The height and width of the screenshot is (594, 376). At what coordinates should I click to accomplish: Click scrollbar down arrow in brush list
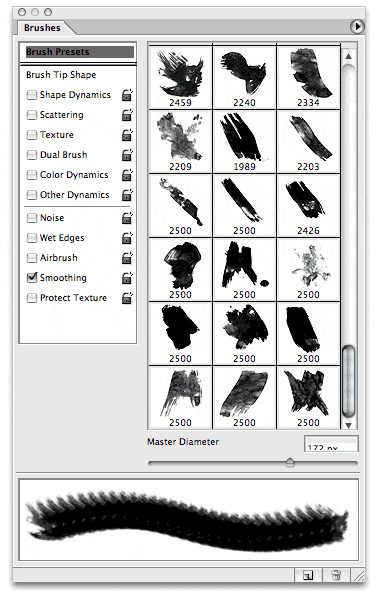pos(348,425)
